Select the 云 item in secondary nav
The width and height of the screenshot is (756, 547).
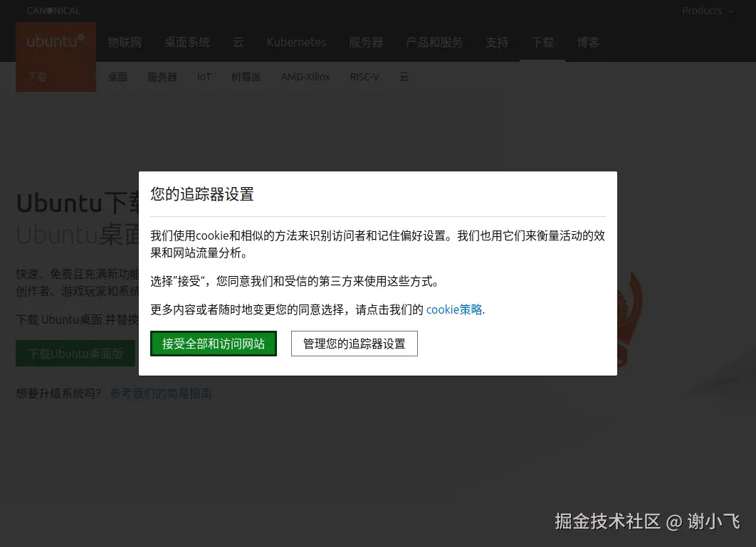pyautogui.click(x=404, y=77)
